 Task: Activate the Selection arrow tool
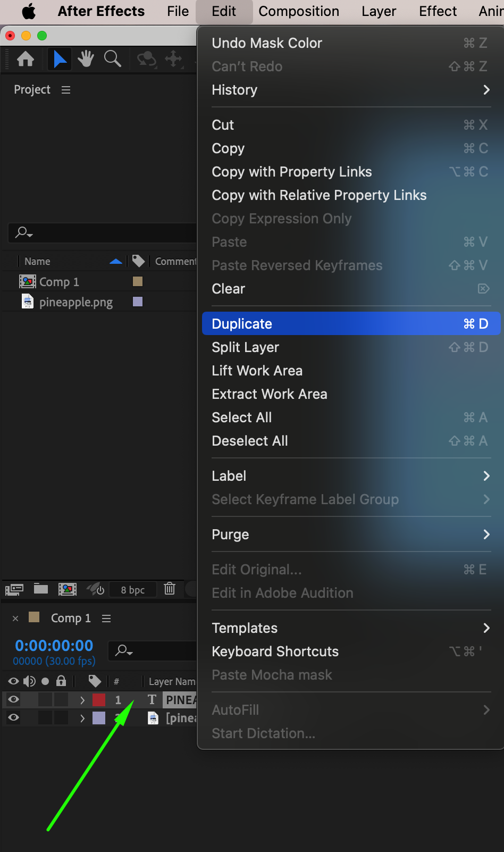coord(60,59)
